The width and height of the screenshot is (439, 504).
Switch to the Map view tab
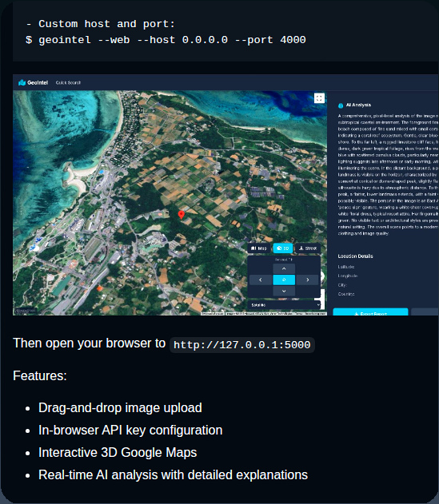(x=259, y=248)
